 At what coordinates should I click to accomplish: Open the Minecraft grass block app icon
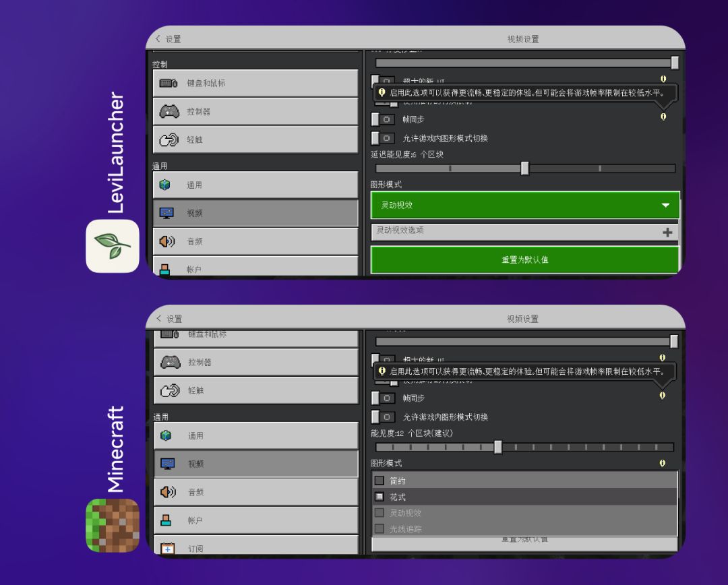click(x=113, y=526)
